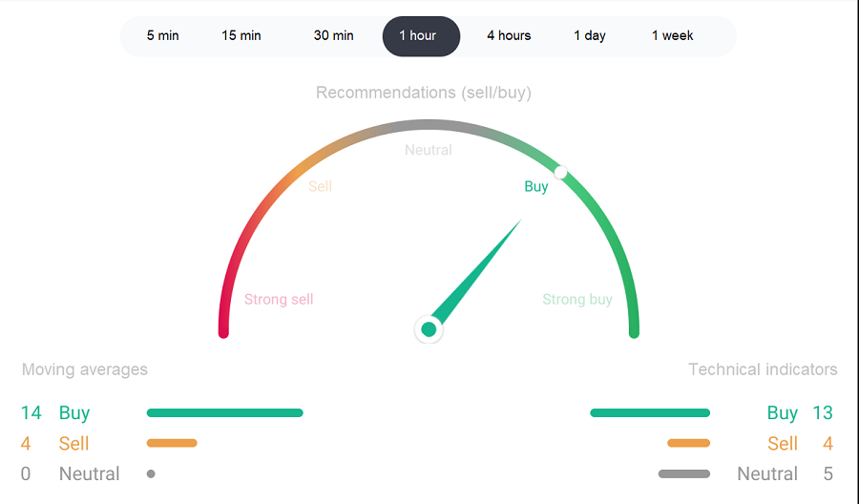Click the green Moving averages Buy bar

224,412
